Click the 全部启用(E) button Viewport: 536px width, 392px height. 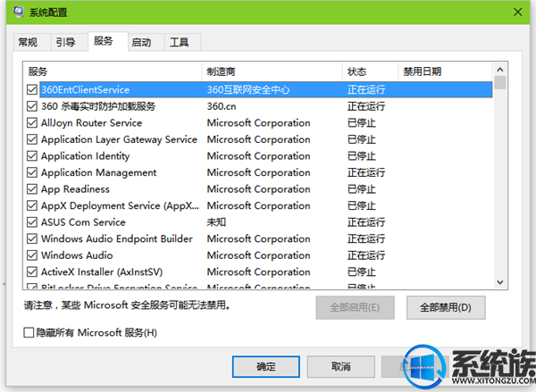pyautogui.click(x=356, y=307)
